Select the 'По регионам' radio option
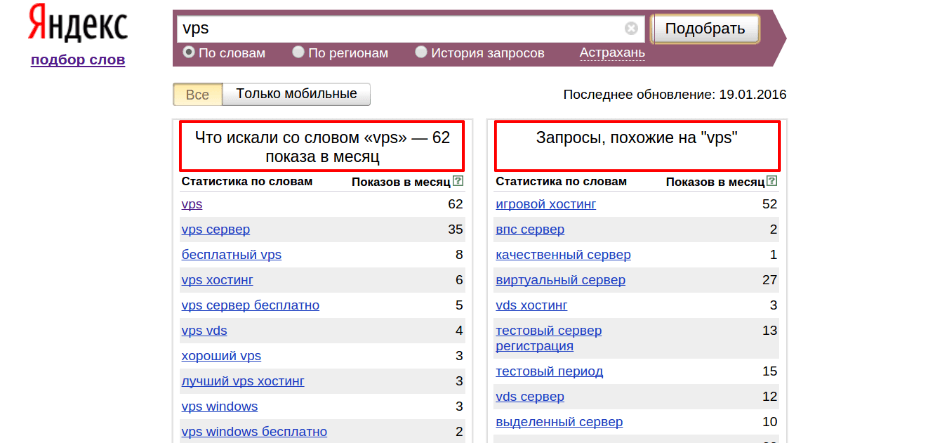The image size is (941, 444). [299, 52]
